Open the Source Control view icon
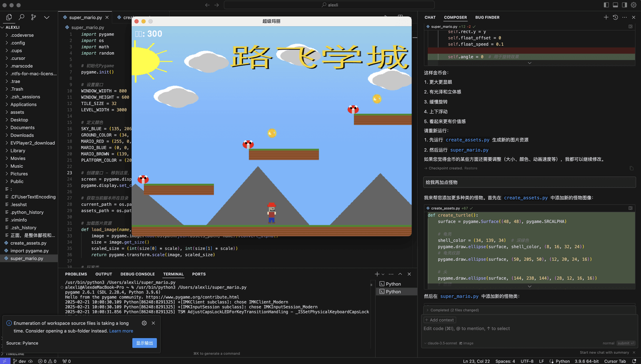The width and height of the screenshot is (641, 364). [34, 17]
